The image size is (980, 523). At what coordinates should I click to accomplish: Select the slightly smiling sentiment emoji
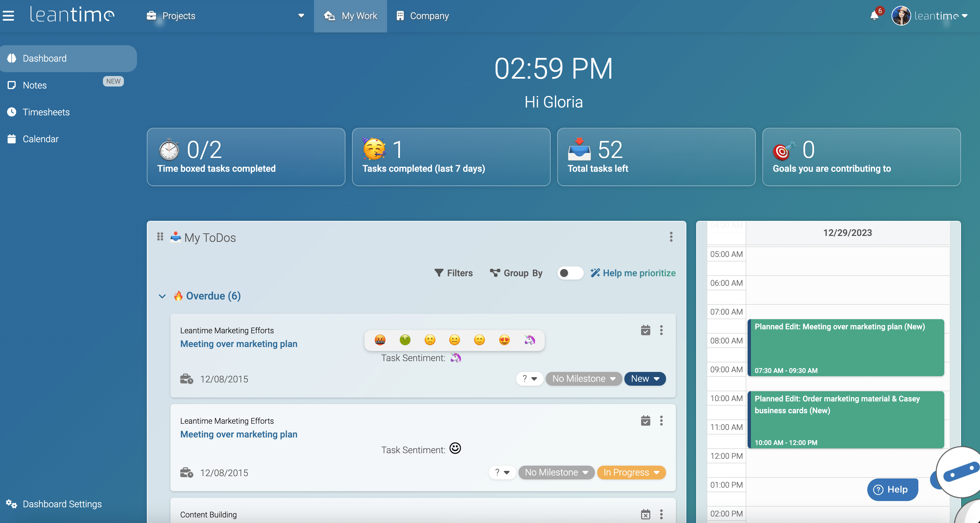tap(479, 340)
